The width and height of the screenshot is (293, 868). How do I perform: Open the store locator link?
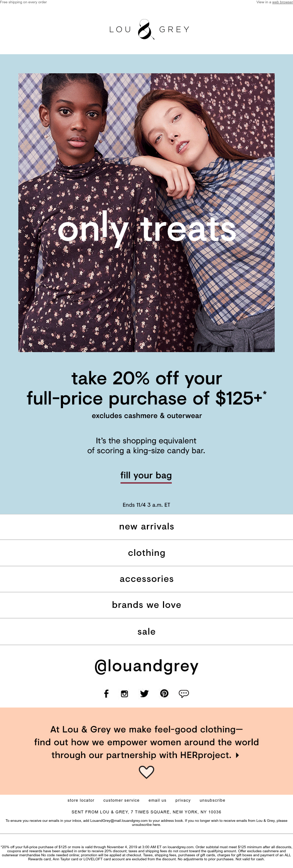[x=81, y=800]
